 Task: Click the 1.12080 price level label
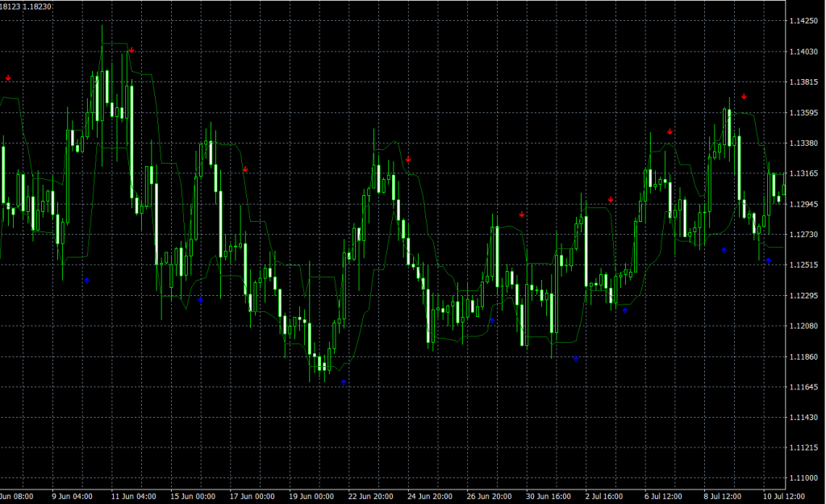(803, 326)
